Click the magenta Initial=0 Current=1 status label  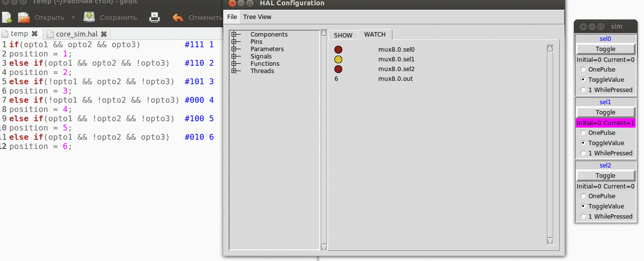point(605,123)
